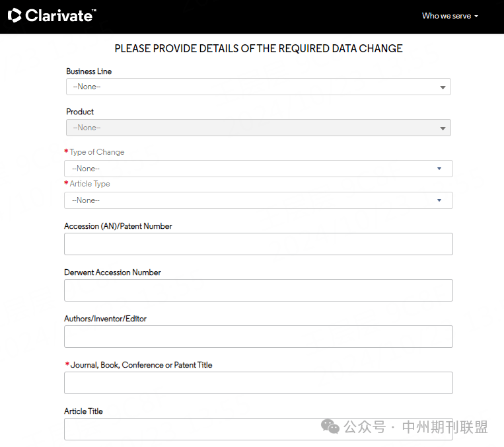504x447 pixels.
Task: Click the page heading about required data change
Action: pos(258,48)
